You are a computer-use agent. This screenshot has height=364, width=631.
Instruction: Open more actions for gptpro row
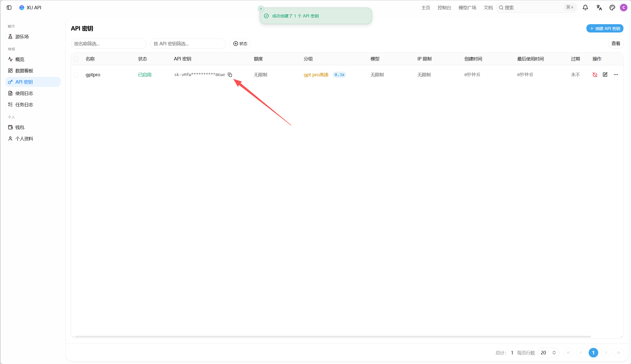click(616, 75)
